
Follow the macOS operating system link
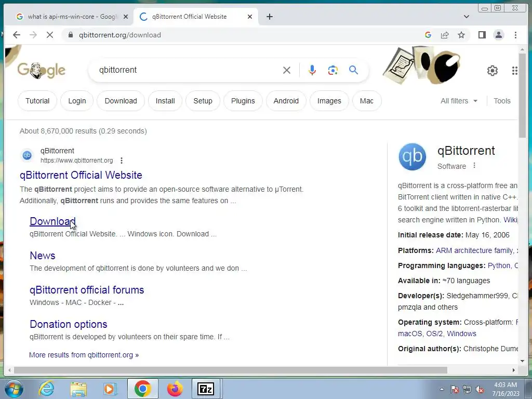(410, 334)
